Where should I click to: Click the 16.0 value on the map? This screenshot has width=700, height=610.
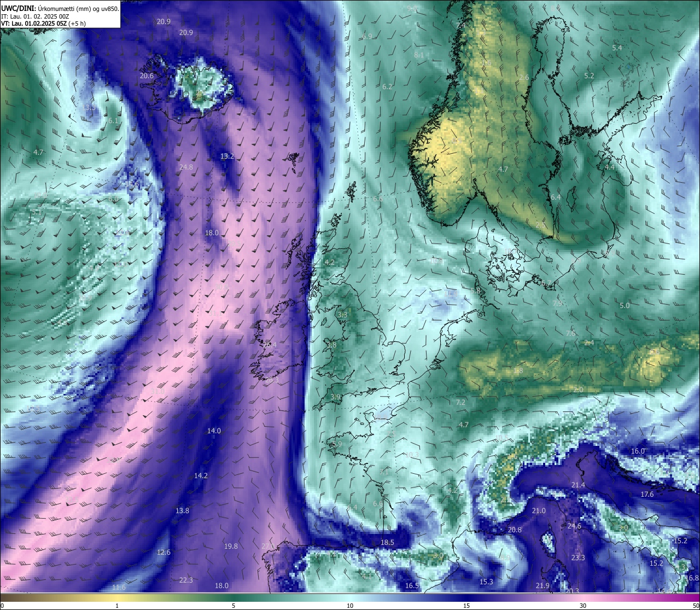point(638,451)
